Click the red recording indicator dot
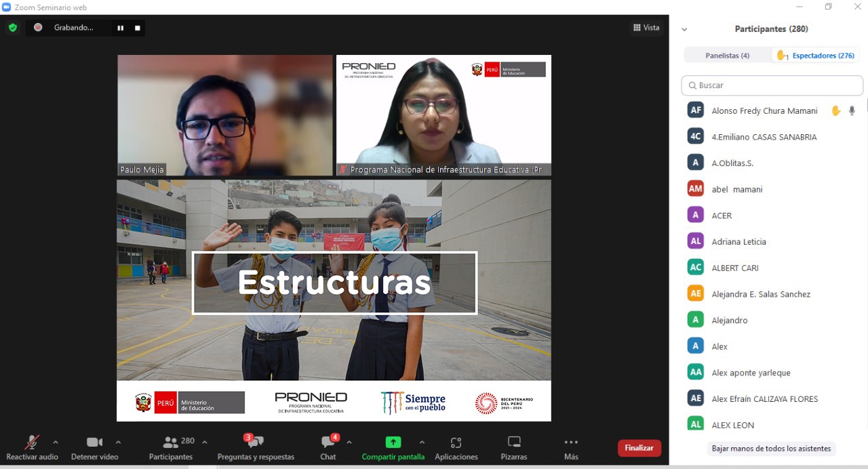This screenshot has height=469, width=868. pos(38,28)
